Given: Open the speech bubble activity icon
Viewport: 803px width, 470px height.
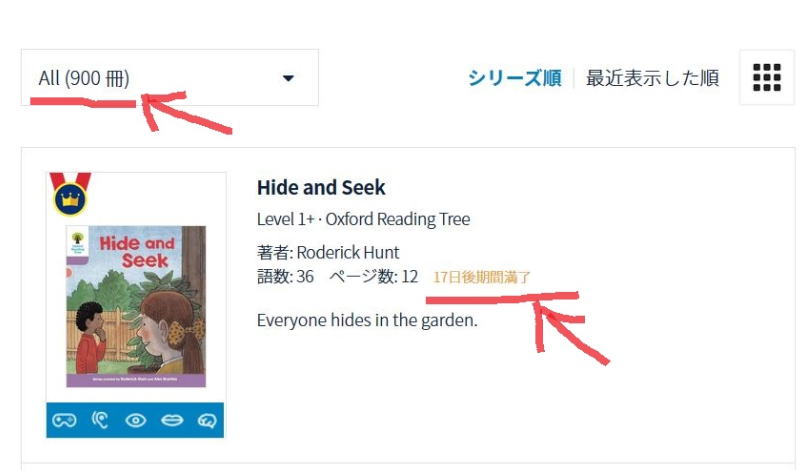Looking at the screenshot, I should (207, 421).
